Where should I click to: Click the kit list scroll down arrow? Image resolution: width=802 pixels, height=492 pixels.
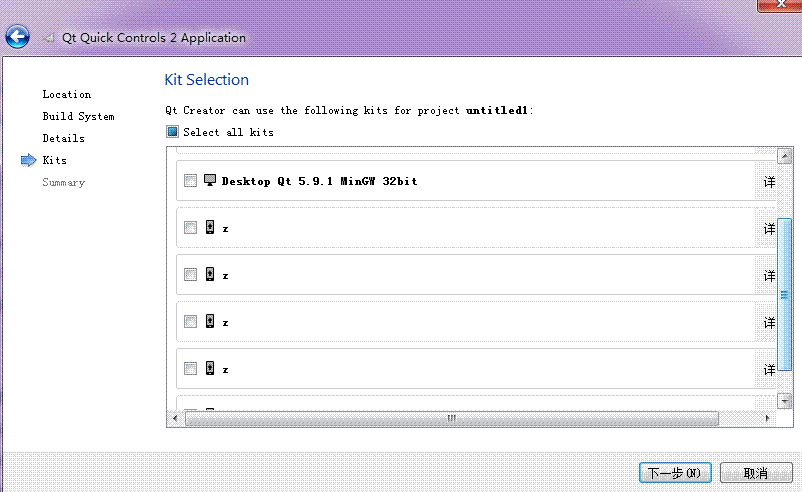pyautogui.click(x=785, y=401)
